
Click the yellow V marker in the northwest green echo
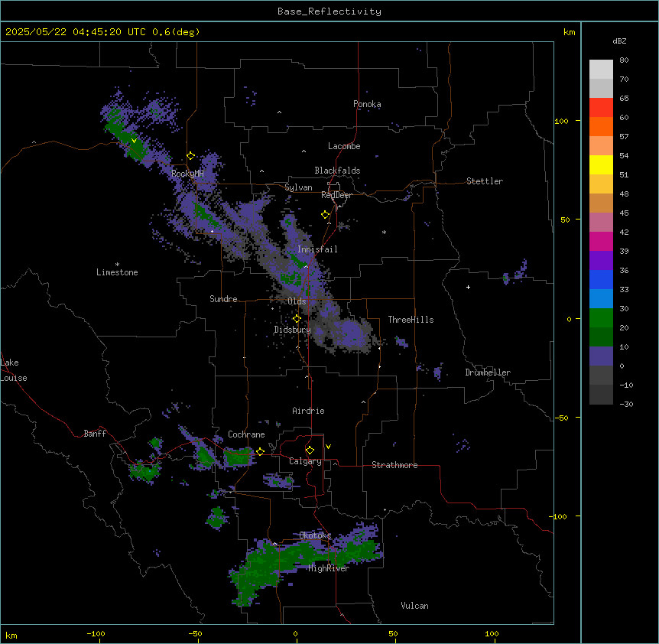click(x=134, y=141)
